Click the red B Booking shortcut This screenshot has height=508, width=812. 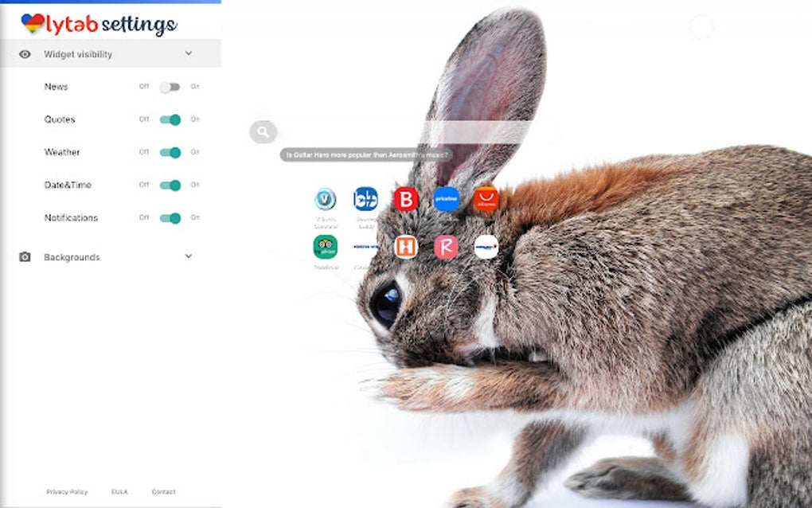coord(406,199)
